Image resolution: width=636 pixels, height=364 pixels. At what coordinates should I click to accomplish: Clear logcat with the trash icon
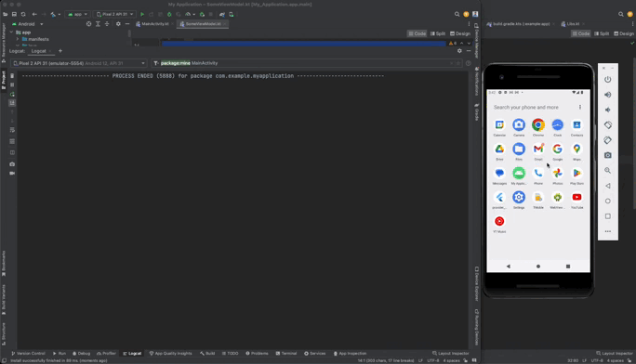[x=12, y=76]
